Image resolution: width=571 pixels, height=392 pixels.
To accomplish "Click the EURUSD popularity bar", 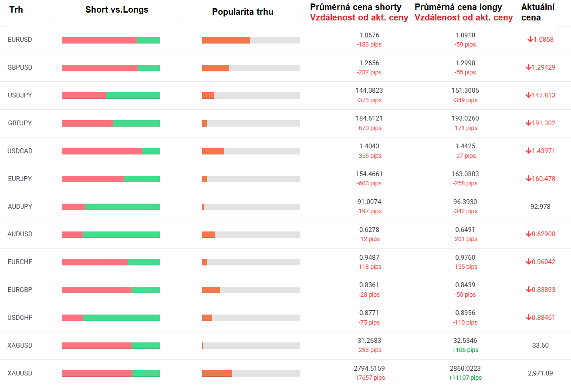I will 251,40.
